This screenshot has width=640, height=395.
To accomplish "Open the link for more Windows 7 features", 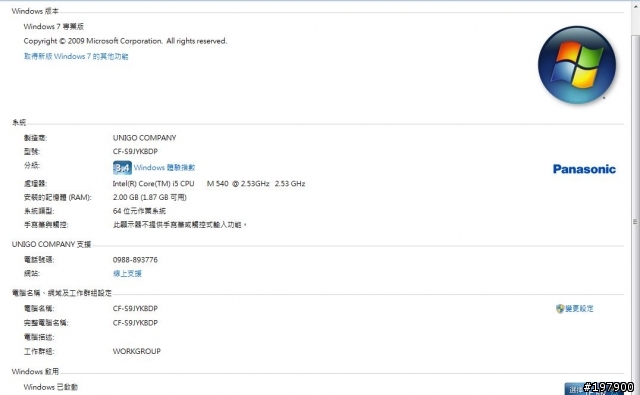I will pyautogui.click(x=76, y=56).
